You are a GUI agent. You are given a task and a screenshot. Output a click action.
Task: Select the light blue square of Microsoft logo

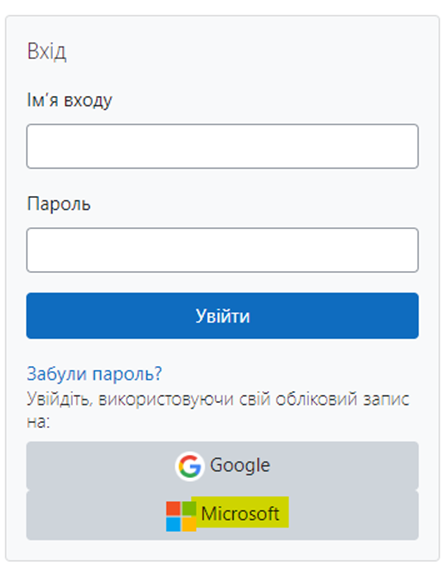tap(173, 524)
